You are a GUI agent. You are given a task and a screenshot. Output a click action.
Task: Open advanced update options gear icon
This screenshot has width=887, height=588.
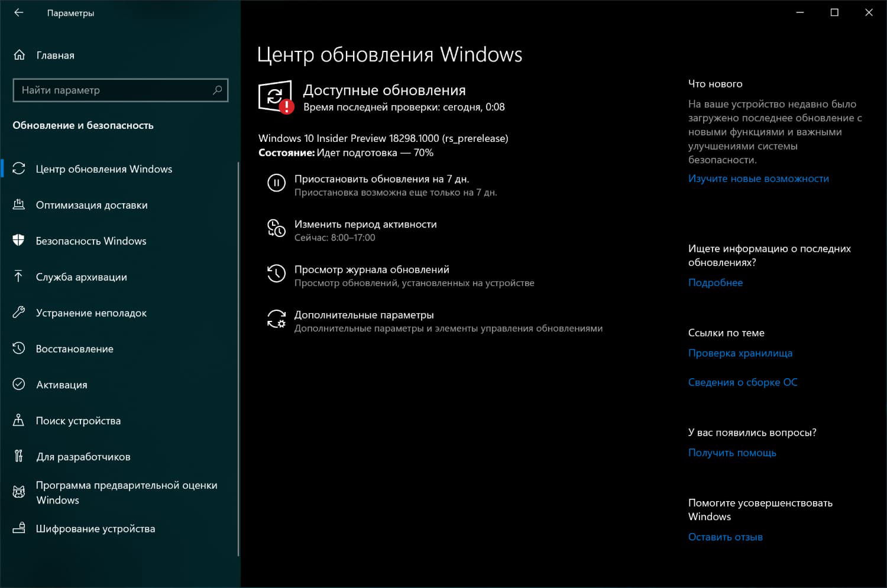point(276,320)
